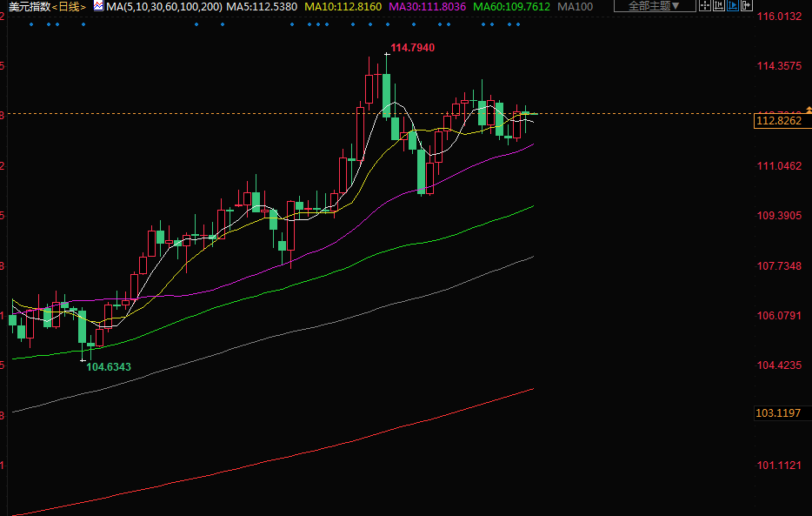Image resolution: width=812 pixels, height=516 pixels.
Task: Open the MA indicator settings icon
Action: [97, 6]
